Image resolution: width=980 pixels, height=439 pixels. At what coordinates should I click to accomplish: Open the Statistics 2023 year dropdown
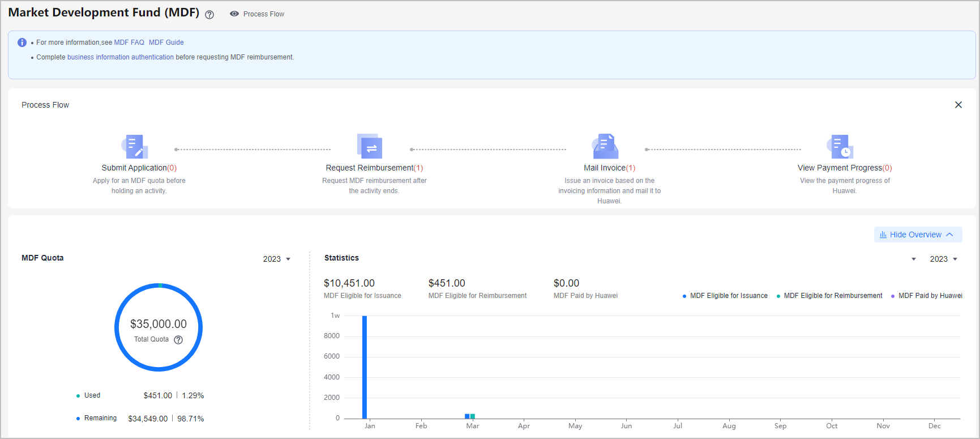(x=943, y=259)
